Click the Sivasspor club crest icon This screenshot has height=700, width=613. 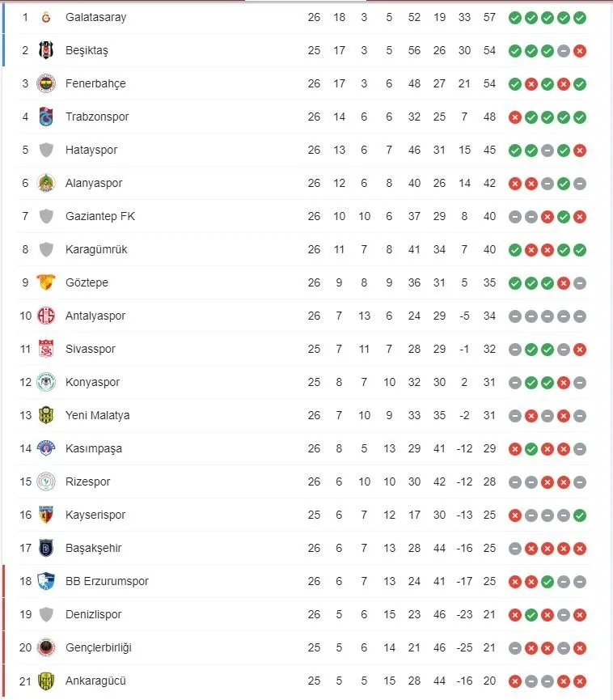tap(46, 349)
